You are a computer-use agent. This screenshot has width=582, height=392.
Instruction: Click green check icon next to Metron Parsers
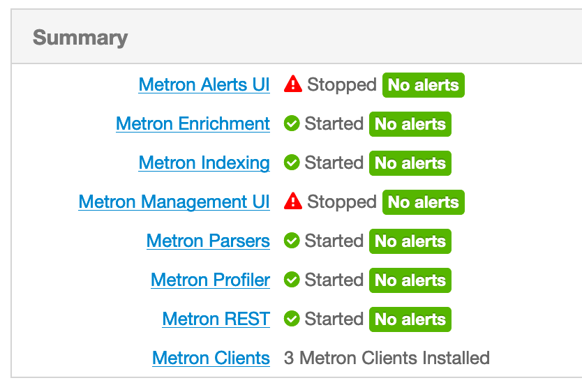[292, 241]
